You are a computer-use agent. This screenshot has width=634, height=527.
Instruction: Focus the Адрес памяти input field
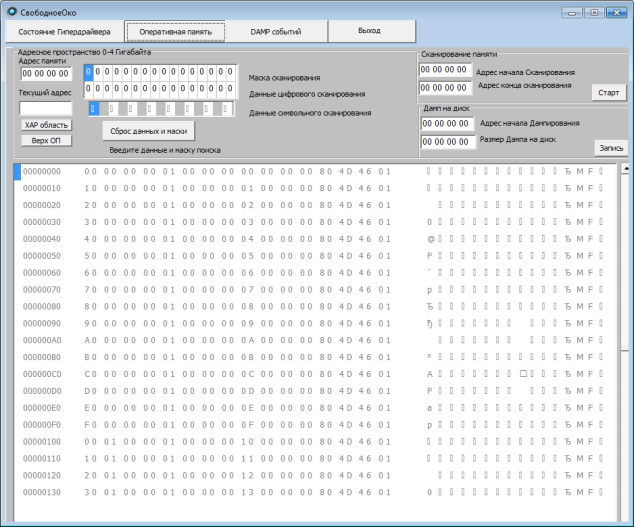click(45, 73)
